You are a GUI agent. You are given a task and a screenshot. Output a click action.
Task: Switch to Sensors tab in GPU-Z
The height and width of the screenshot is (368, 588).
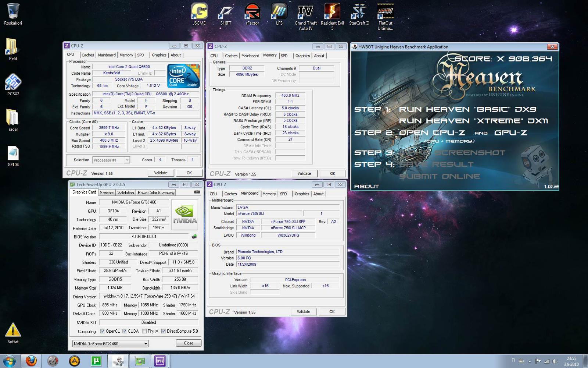click(x=107, y=193)
